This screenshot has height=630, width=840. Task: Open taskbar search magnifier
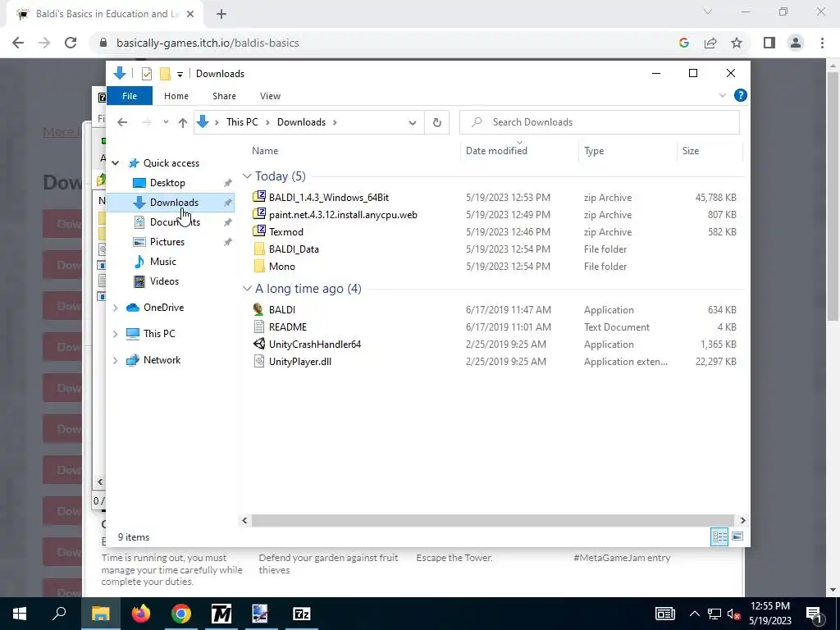59,614
